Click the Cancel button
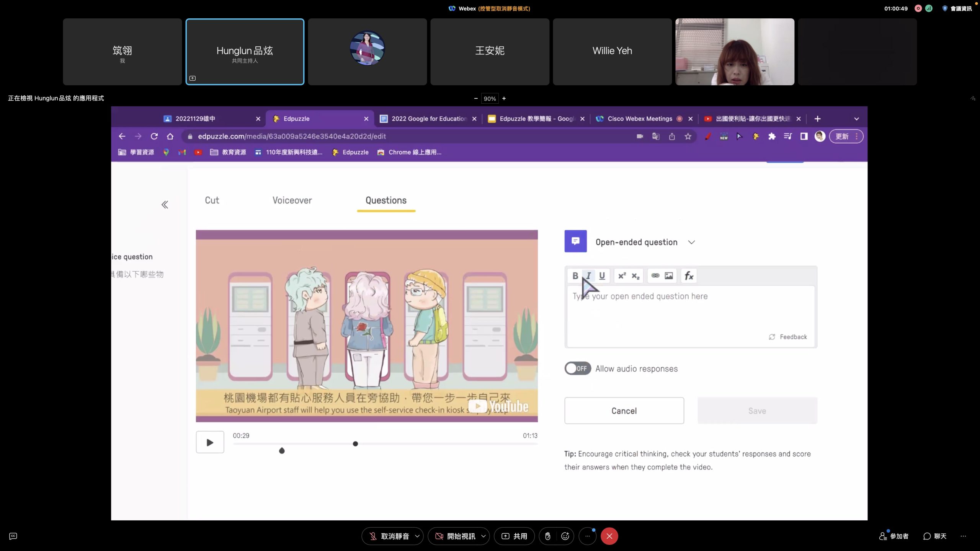The width and height of the screenshot is (980, 551). [624, 411]
